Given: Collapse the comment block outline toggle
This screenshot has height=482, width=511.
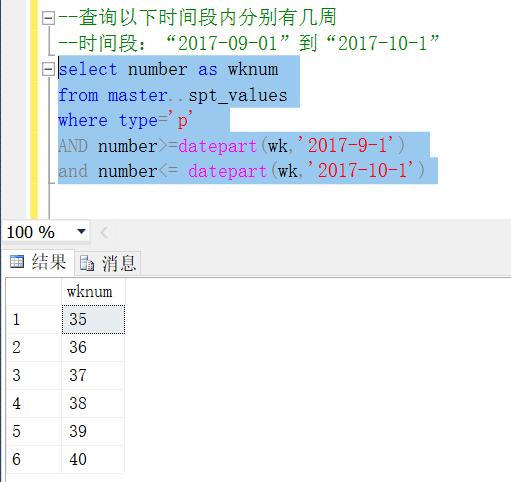Looking at the screenshot, I should (x=48, y=18).
